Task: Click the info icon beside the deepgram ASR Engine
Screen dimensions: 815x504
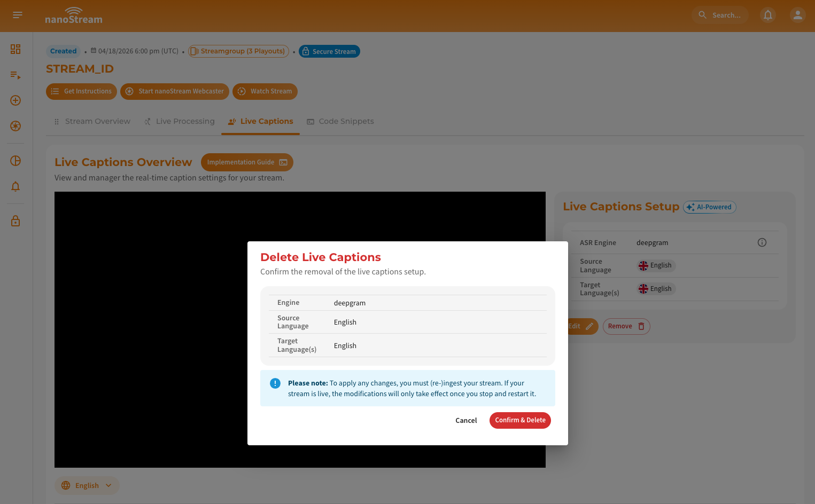Action: (762, 242)
